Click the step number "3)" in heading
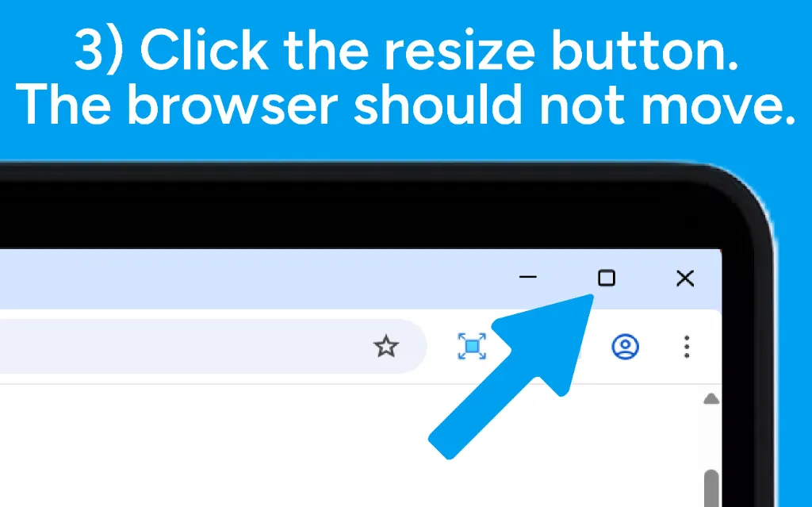 pos(99,51)
